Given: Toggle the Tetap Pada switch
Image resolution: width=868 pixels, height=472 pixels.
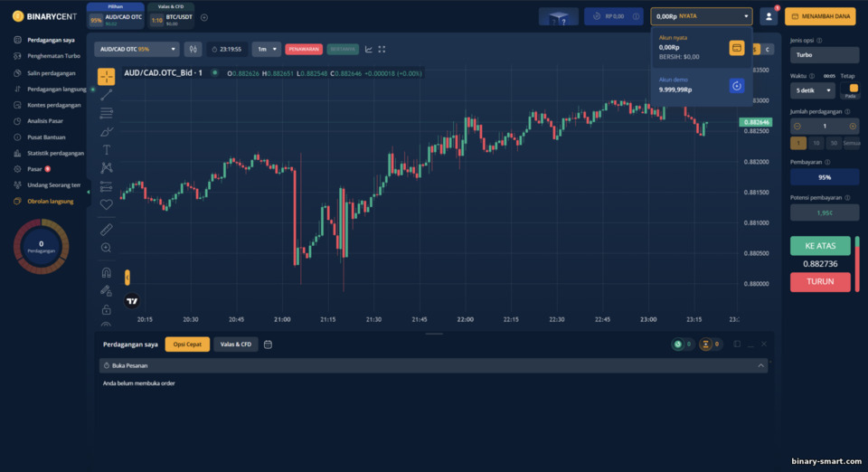Looking at the screenshot, I should [x=850, y=90].
